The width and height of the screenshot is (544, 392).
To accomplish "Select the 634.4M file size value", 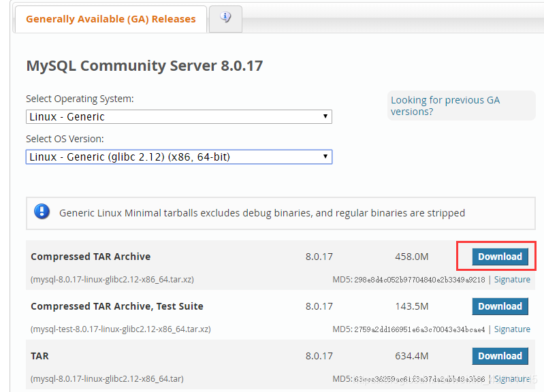I will [412, 356].
